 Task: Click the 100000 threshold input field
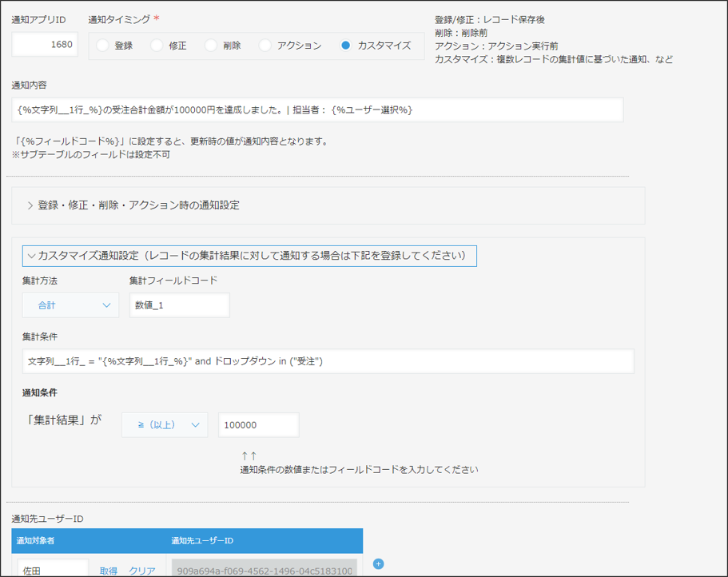point(259,424)
